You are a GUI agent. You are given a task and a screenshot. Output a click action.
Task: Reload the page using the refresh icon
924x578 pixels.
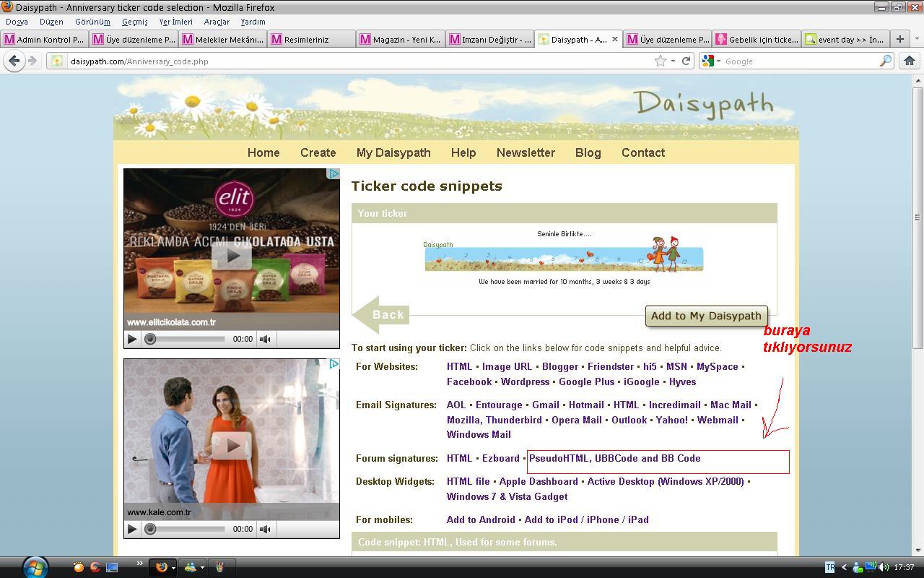pos(687,61)
